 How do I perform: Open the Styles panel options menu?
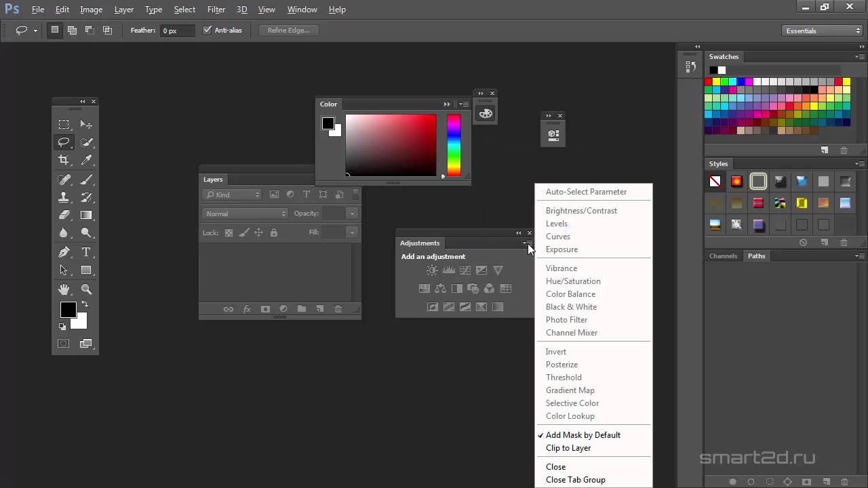click(x=860, y=164)
